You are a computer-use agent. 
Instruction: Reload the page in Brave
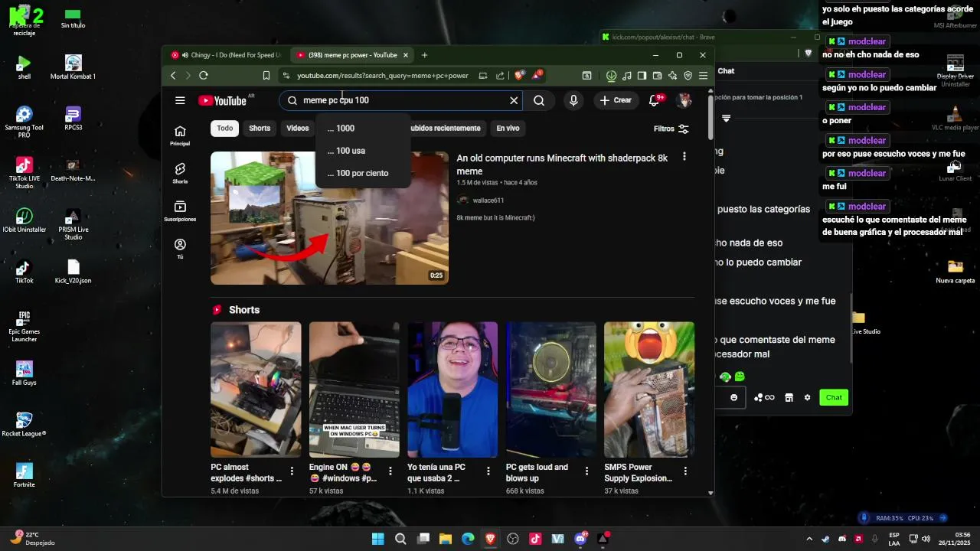click(x=203, y=75)
